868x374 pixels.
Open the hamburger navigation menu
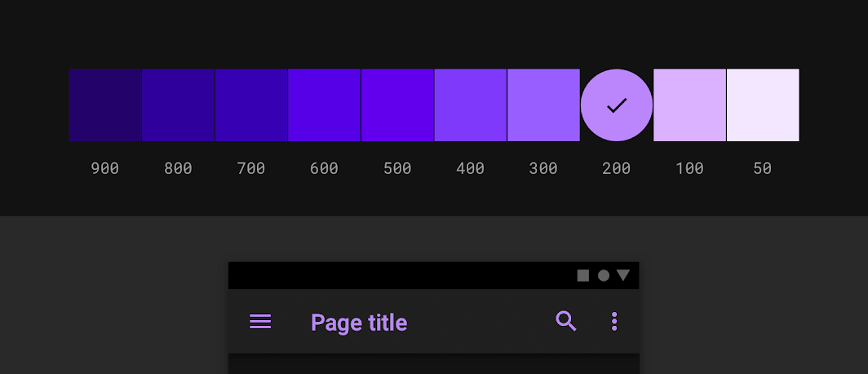[260, 322]
